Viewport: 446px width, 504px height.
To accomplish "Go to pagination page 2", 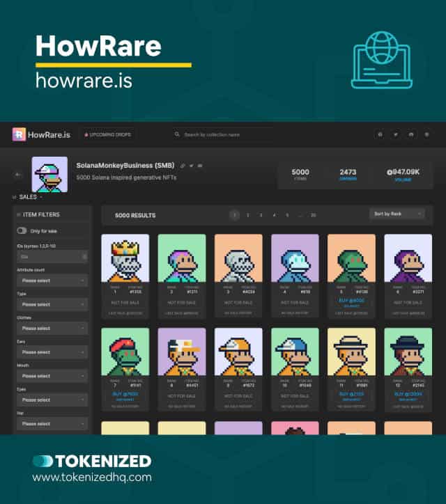I will tap(248, 215).
